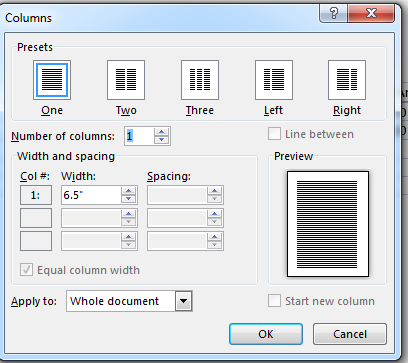The width and height of the screenshot is (408, 363).
Task: Enable the Line between checkbox
Action: click(x=274, y=134)
